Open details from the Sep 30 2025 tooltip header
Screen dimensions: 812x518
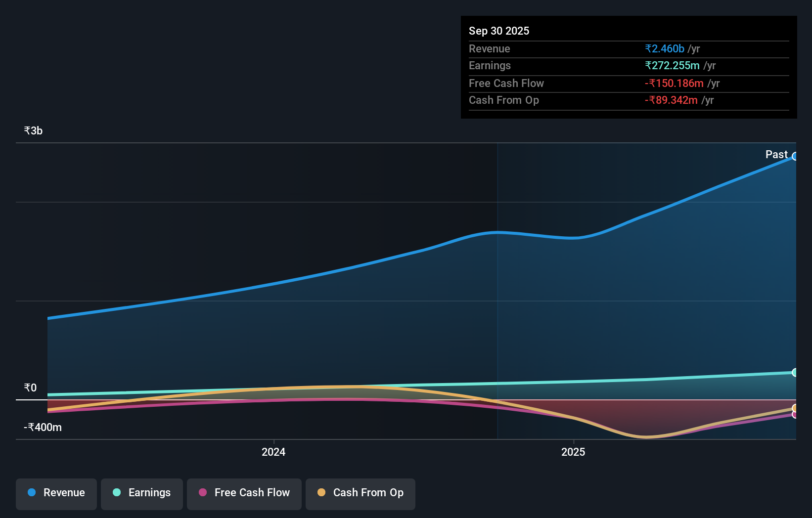(x=499, y=31)
